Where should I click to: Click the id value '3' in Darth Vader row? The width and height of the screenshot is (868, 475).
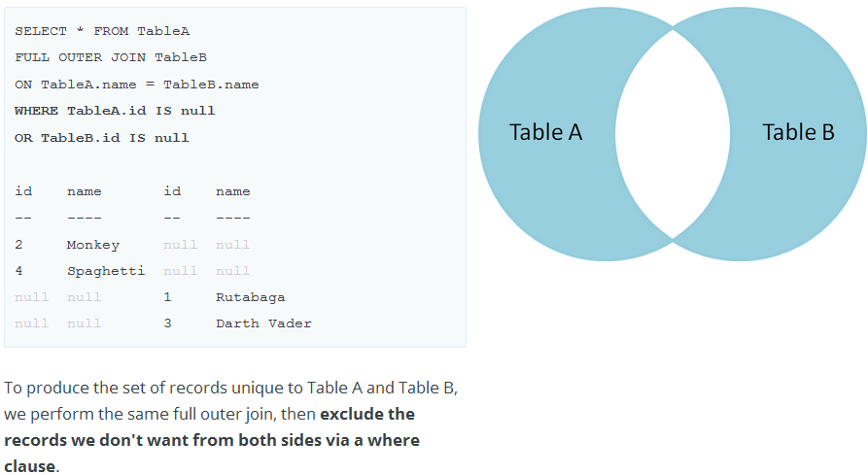click(x=168, y=323)
